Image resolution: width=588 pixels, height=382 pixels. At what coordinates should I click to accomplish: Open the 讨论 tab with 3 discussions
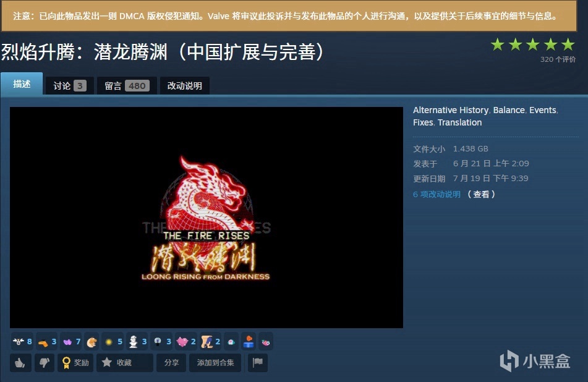coord(69,86)
